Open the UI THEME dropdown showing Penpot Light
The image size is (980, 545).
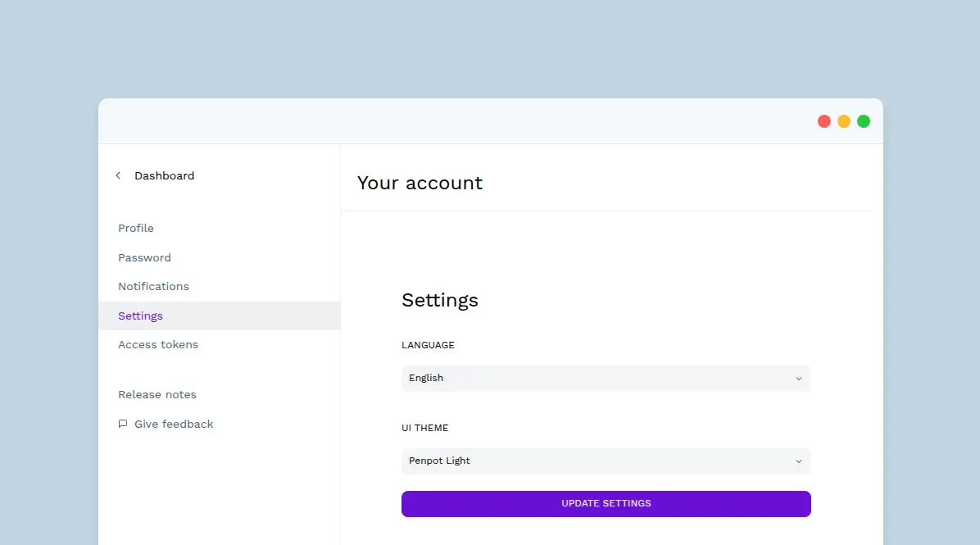click(x=606, y=461)
